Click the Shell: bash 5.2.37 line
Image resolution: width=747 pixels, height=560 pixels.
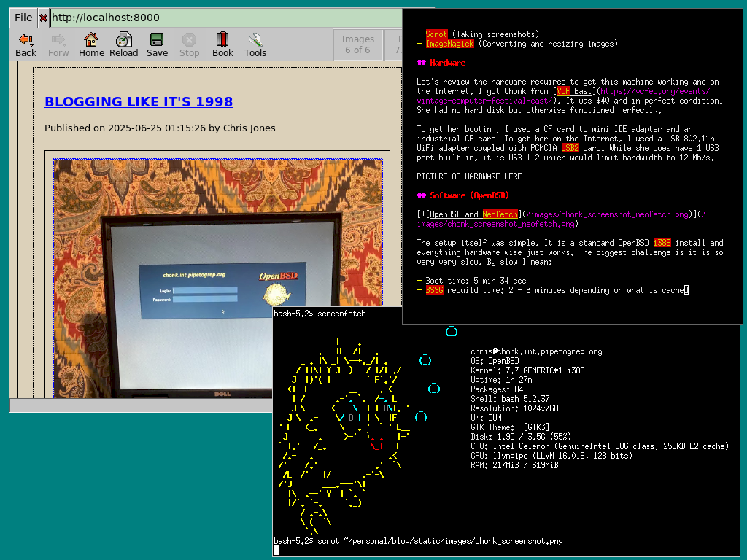coord(510,399)
